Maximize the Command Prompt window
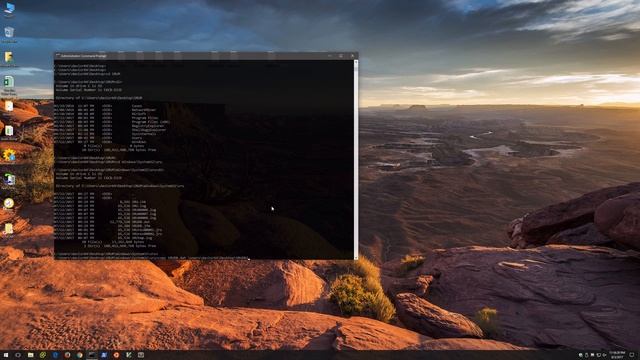The width and height of the screenshot is (640, 360). point(341,56)
